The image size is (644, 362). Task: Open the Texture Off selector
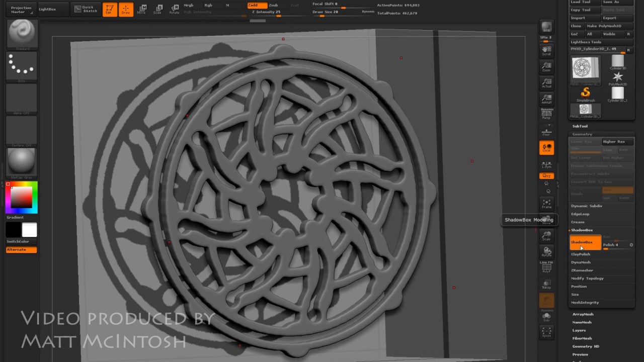21,132
